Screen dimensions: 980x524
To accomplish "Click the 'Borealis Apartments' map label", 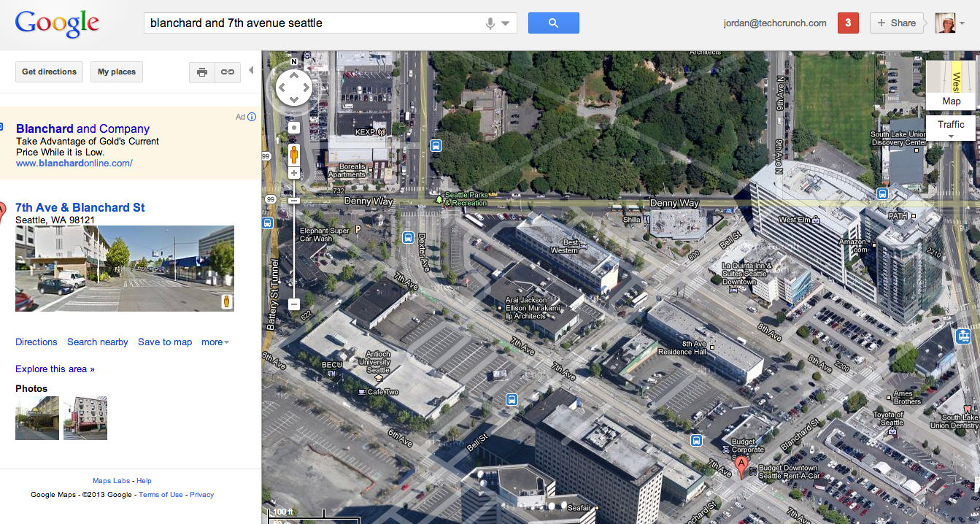I will pyautogui.click(x=347, y=171).
